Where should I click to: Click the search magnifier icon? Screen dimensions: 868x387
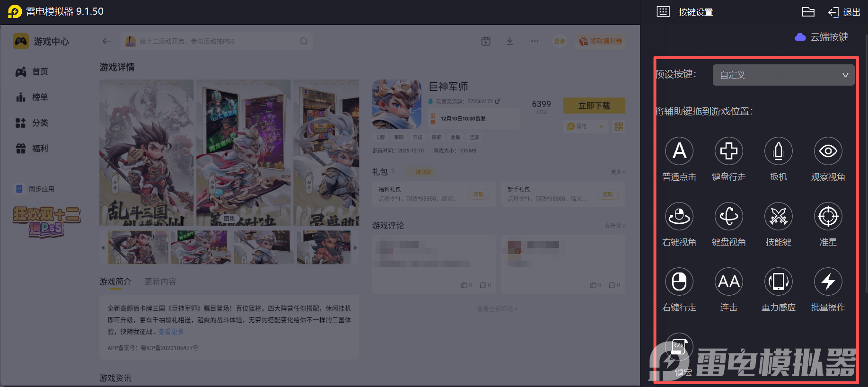click(x=304, y=41)
